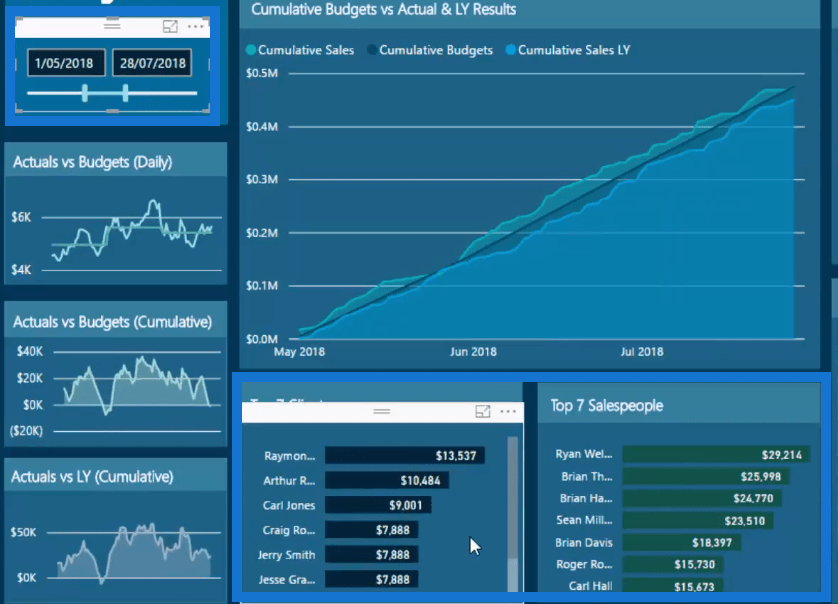Click Cumulative Sales legend marker

[251, 50]
